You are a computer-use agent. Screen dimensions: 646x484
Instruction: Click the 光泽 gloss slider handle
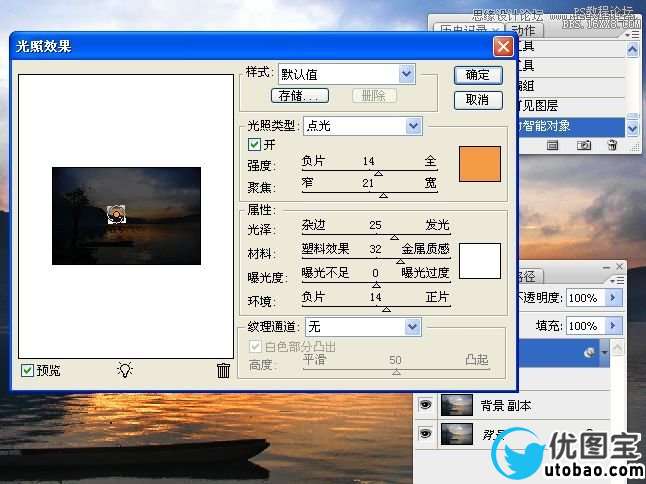(x=394, y=237)
